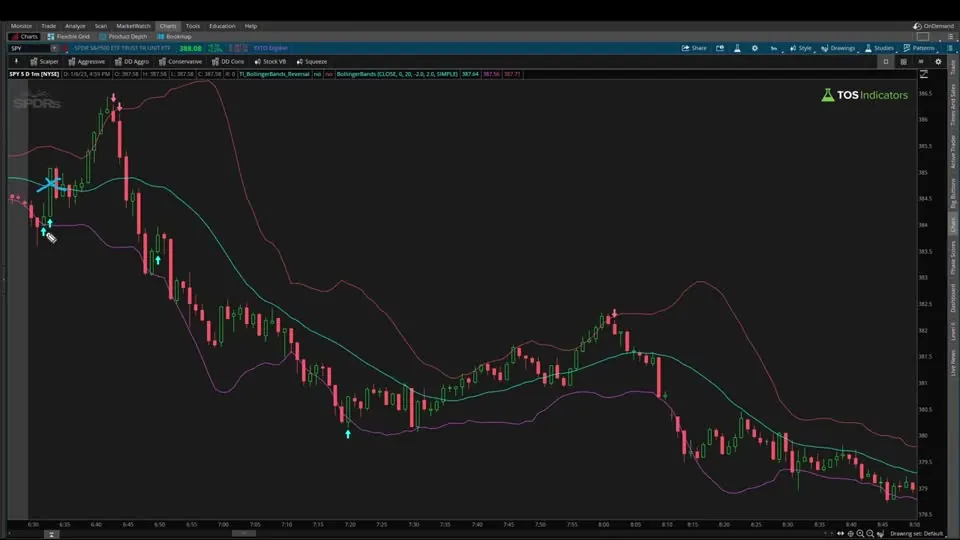The width and height of the screenshot is (960, 540).
Task: Open the style bar gear settings
Action: tap(938, 61)
